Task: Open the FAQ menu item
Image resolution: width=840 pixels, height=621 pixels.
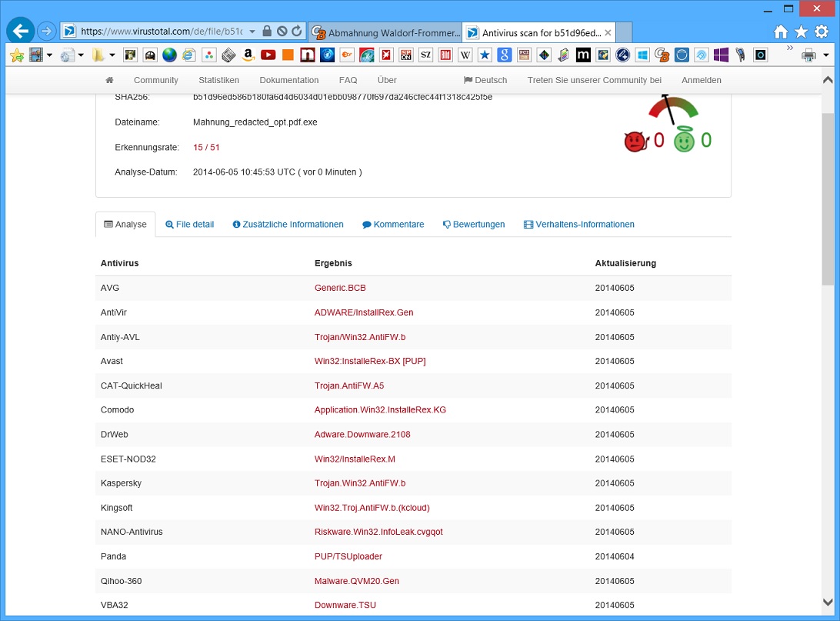Action: click(348, 80)
